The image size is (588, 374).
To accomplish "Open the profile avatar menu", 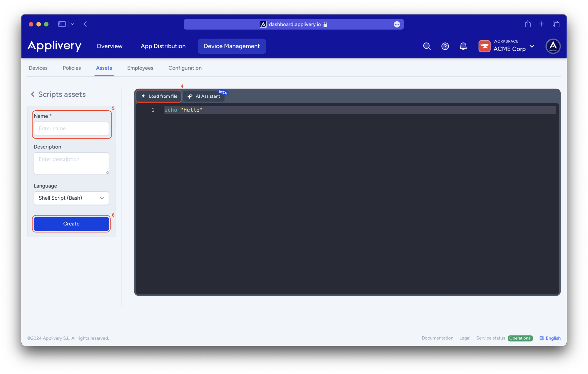I will (553, 46).
